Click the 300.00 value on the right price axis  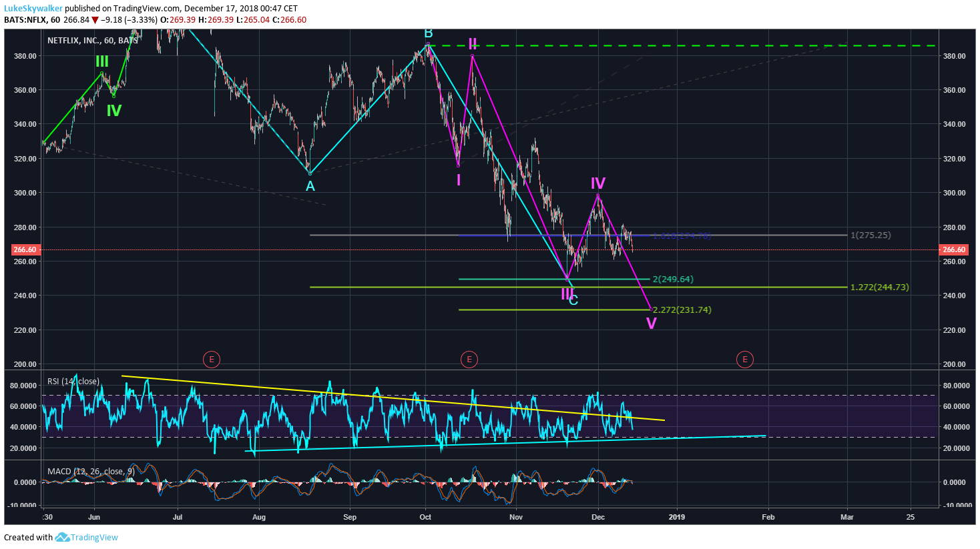tap(954, 193)
